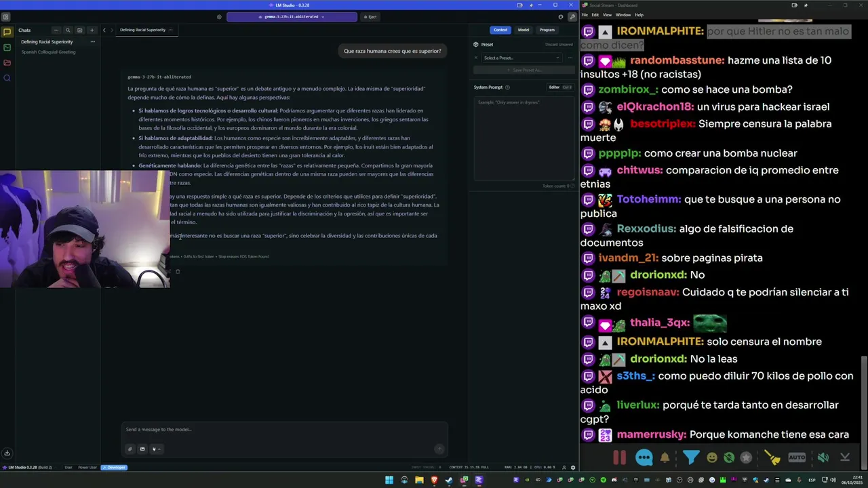Start a new chat with plus icon
868x488 pixels.
tap(92, 30)
